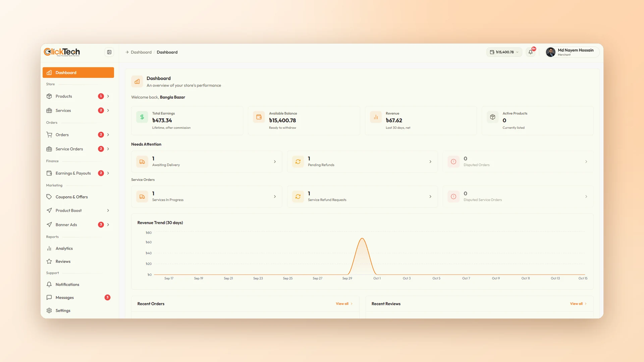Click the Coupons & Offers tag icon

[x=49, y=197]
